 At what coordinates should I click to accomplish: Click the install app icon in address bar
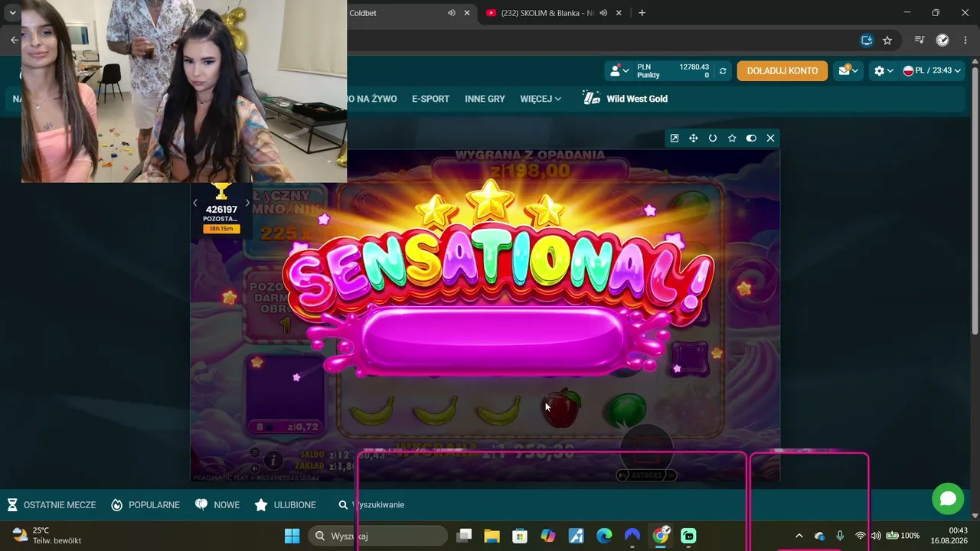[867, 41]
